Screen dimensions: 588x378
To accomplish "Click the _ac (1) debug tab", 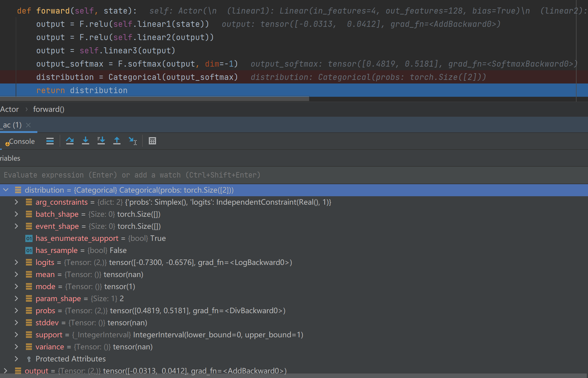I will click(x=11, y=125).
